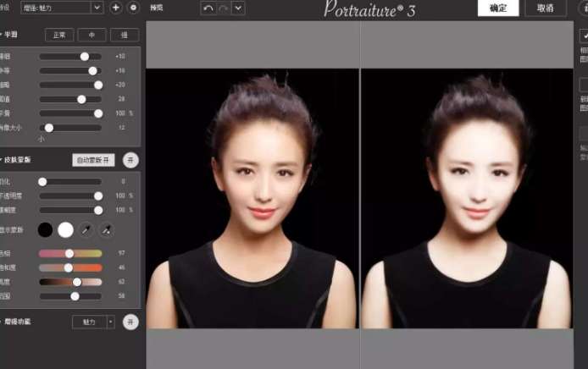This screenshot has width=588, height=369.
Task: Select the 强 smoothing preset button
Action: (125, 35)
